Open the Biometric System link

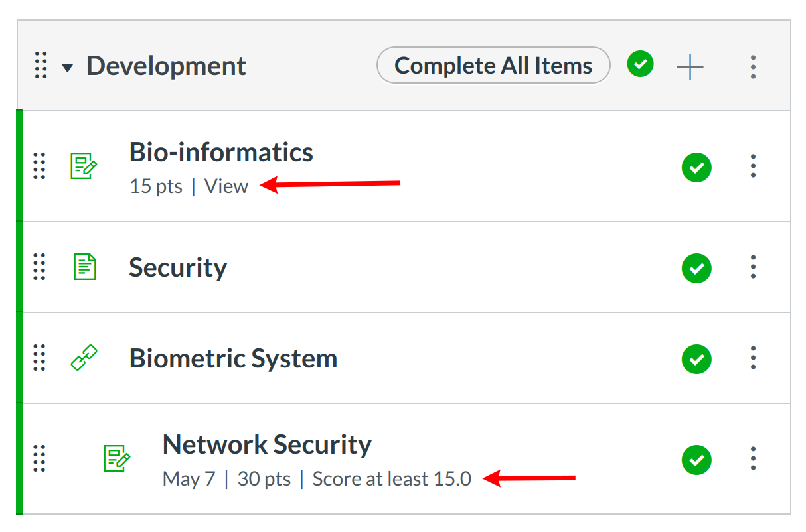coord(233,358)
